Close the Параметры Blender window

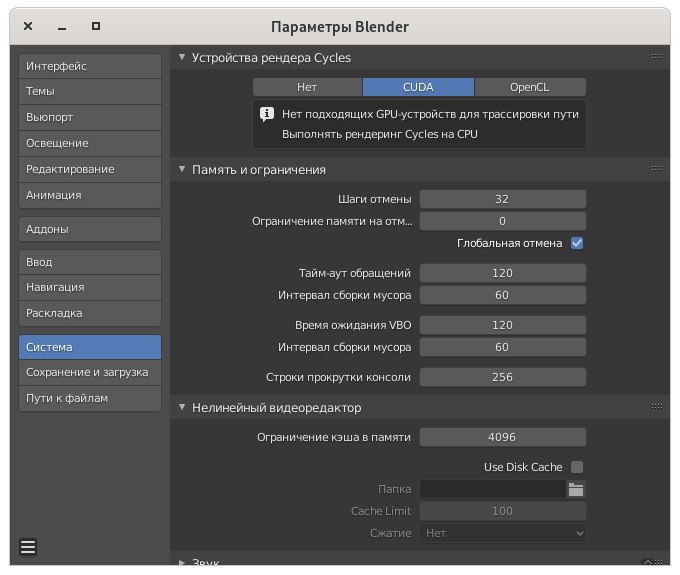tap(28, 26)
